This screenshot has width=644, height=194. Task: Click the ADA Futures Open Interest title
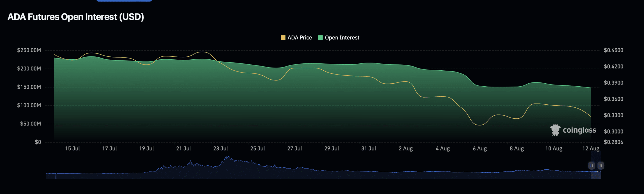(76, 17)
